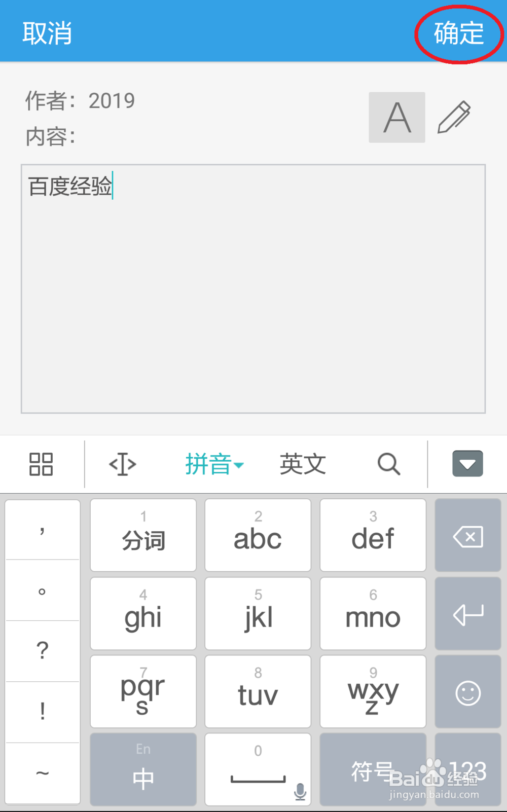Tap the enter return key
Screen dimensions: 507x812
pyautogui.click(x=468, y=613)
